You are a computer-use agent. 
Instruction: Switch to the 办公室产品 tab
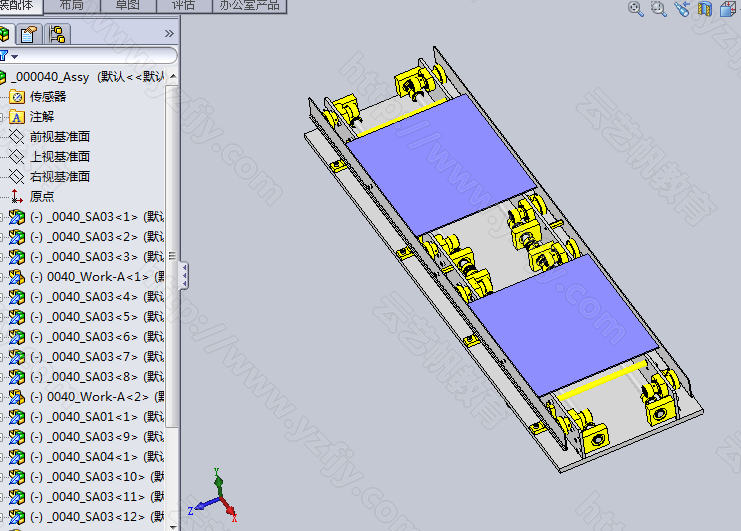point(250,6)
